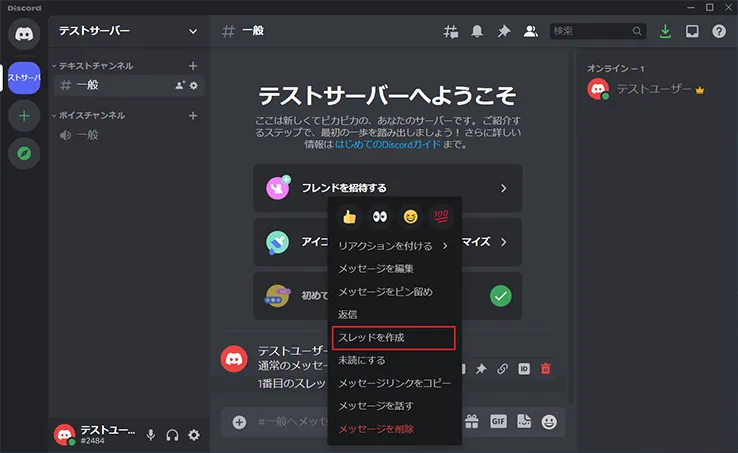Open the threads icon in channel header
The width and height of the screenshot is (738, 453).
click(x=450, y=32)
